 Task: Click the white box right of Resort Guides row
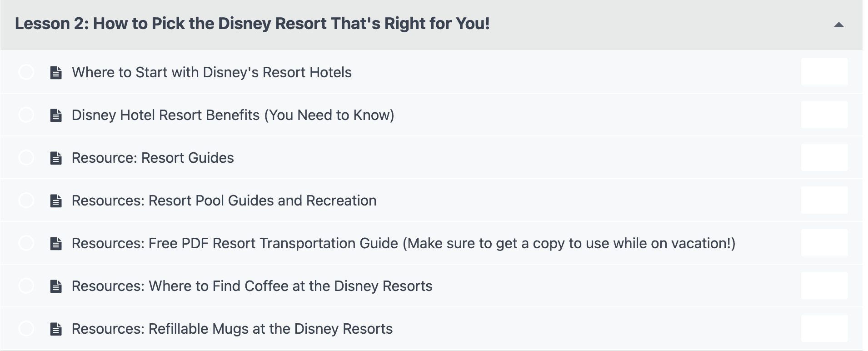tap(824, 157)
